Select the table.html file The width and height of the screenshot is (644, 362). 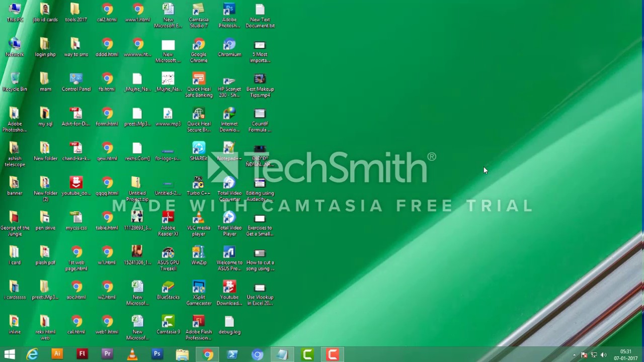tap(107, 221)
